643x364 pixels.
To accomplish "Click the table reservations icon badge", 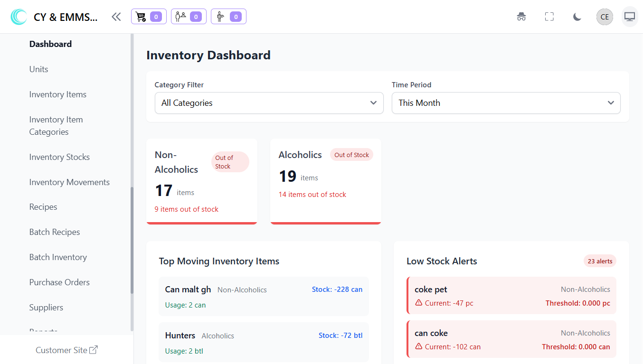I will click(x=189, y=17).
